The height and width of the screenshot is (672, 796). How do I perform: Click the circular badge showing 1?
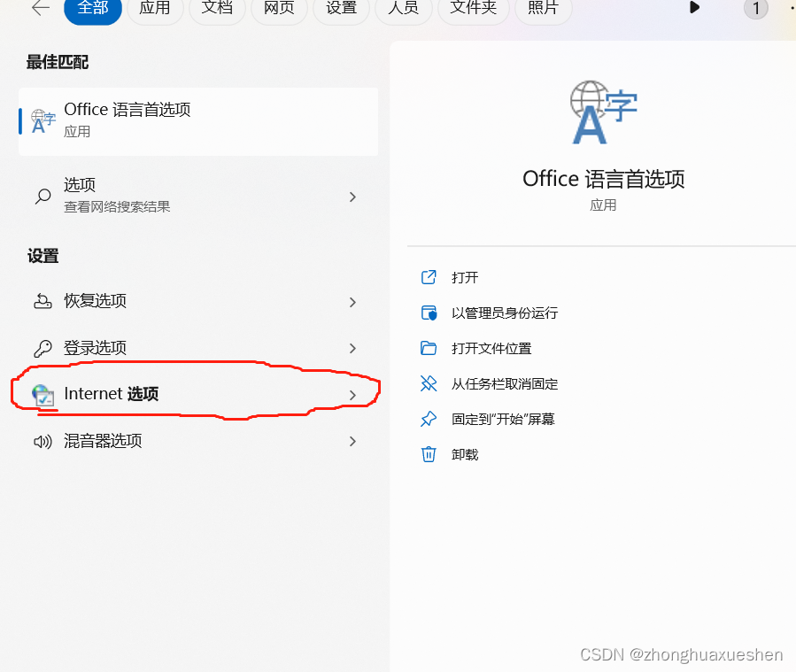(x=756, y=8)
